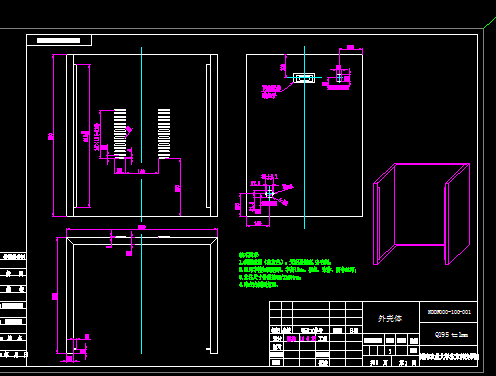The width and height of the screenshot is (496, 376).
Task: Select the part name text 外壳体
Action: coord(390,318)
